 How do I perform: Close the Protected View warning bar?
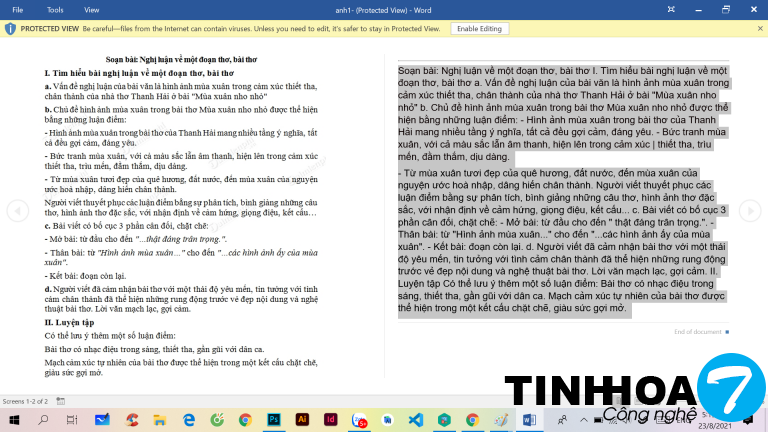coord(757,28)
